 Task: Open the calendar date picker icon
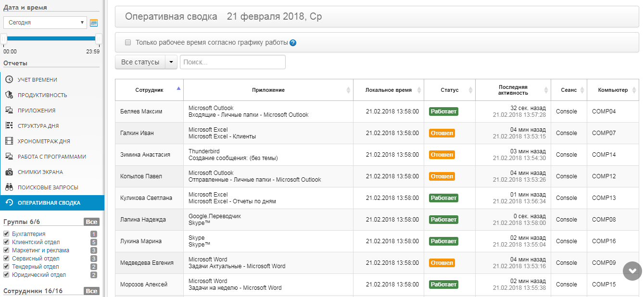pos(94,23)
